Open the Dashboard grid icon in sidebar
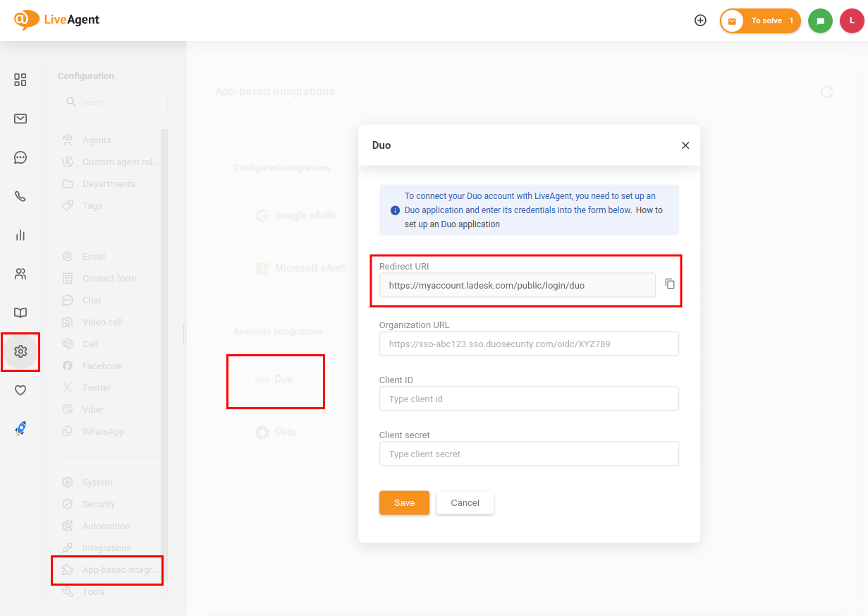This screenshot has width=868, height=616. 20,80
